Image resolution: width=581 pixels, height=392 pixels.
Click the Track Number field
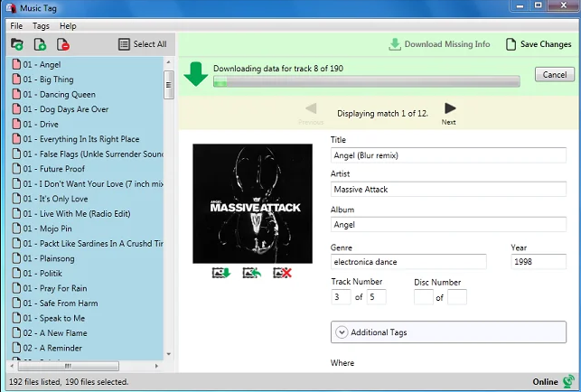[341, 297]
